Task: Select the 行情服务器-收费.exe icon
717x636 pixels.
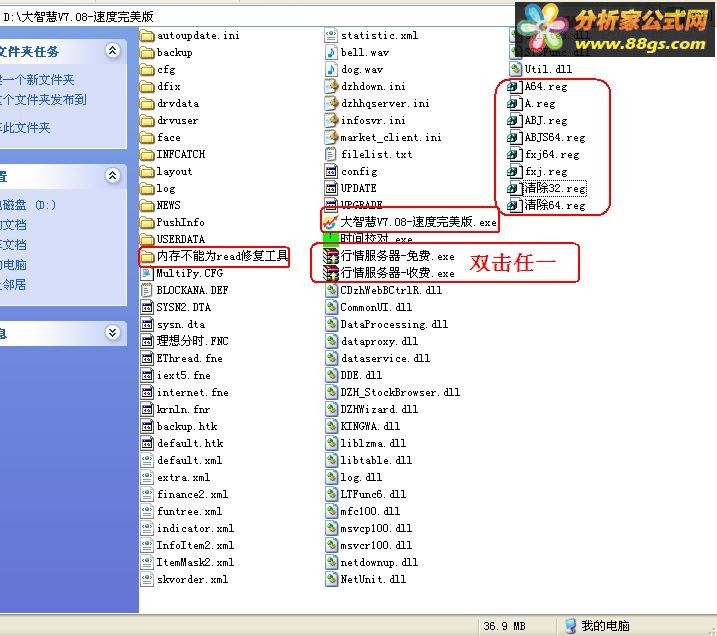Action: click(x=331, y=273)
